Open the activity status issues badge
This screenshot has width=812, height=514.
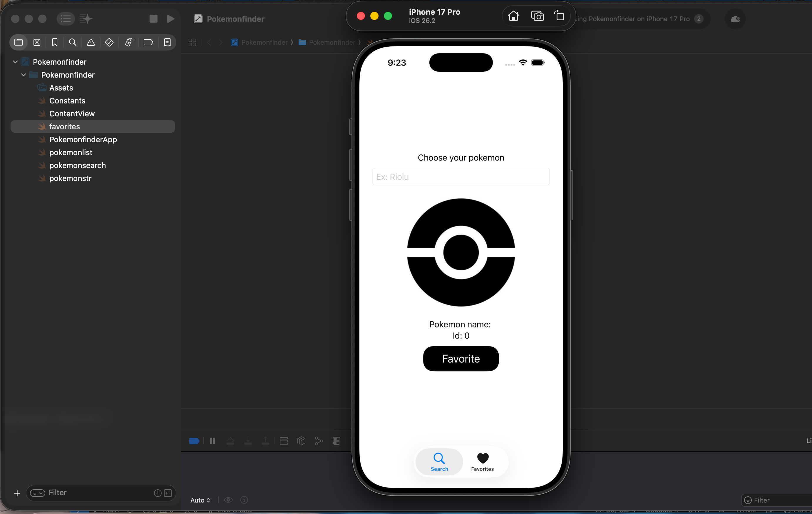[x=699, y=19]
